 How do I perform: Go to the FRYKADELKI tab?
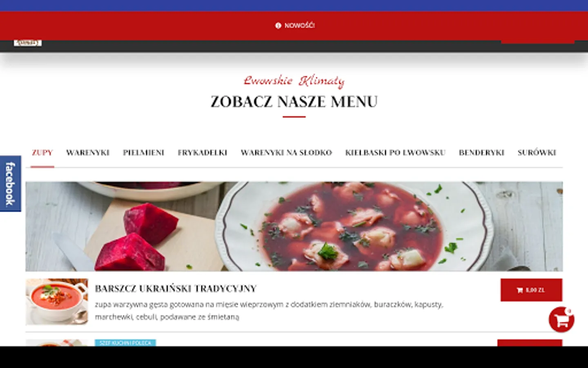click(202, 153)
